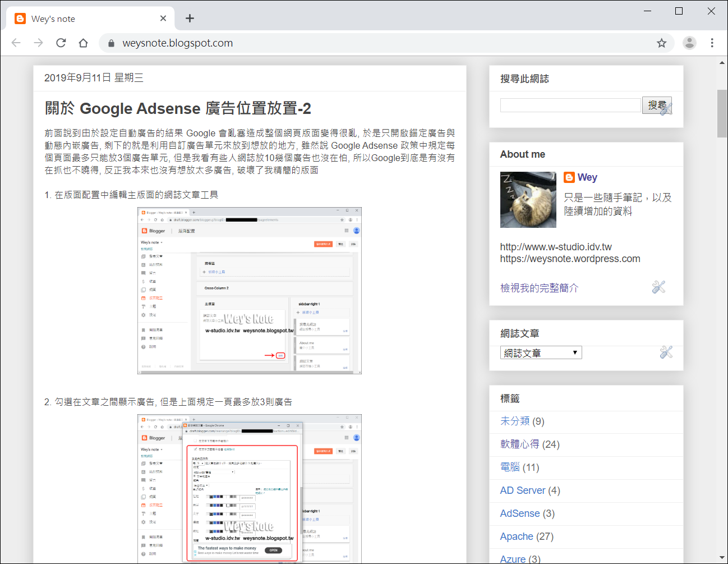Viewport: 728px width, 564px height.
Task: Open first Blogger layout screenshot image
Action: [x=250, y=291]
